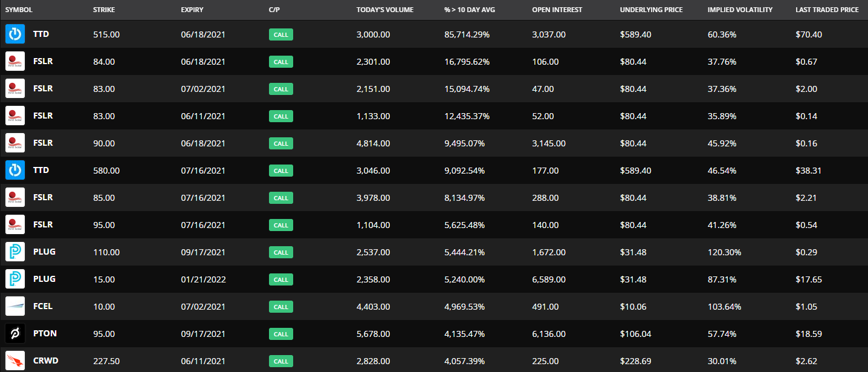The width and height of the screenshot is (868, 372).
Task: Select the volume value 4,814.00
Action: point(374,143)
